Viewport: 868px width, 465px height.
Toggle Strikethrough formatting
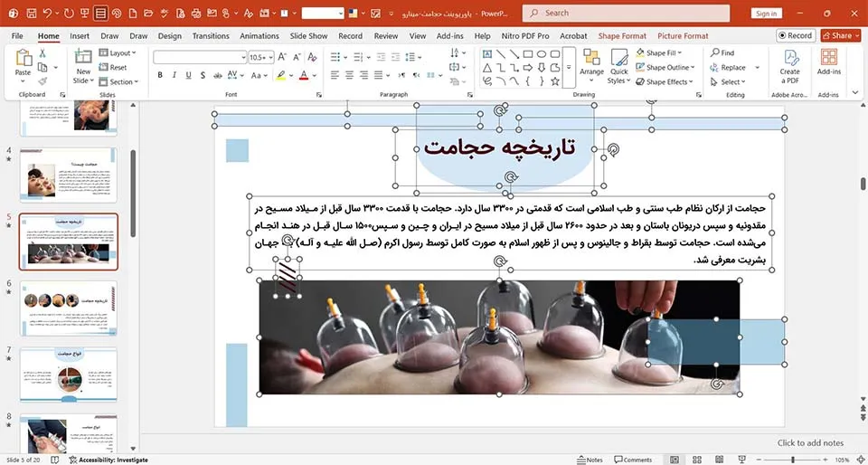tap(217, 75)
